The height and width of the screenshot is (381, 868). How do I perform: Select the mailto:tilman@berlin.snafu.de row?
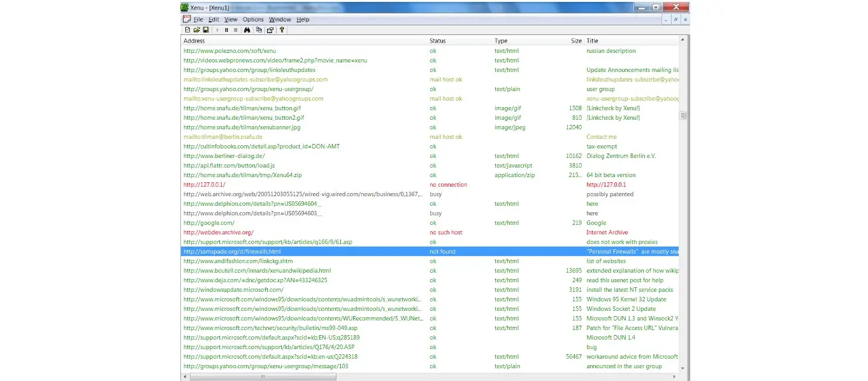click(430, 137)
